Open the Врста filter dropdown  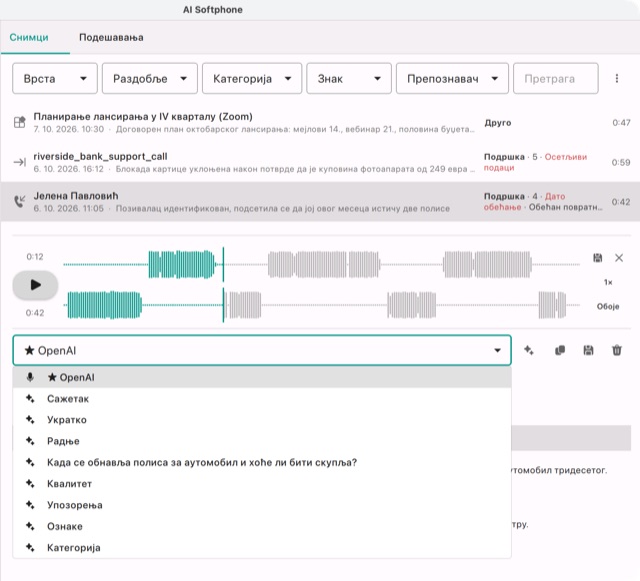pyautogui.click(x=55, y=78)
